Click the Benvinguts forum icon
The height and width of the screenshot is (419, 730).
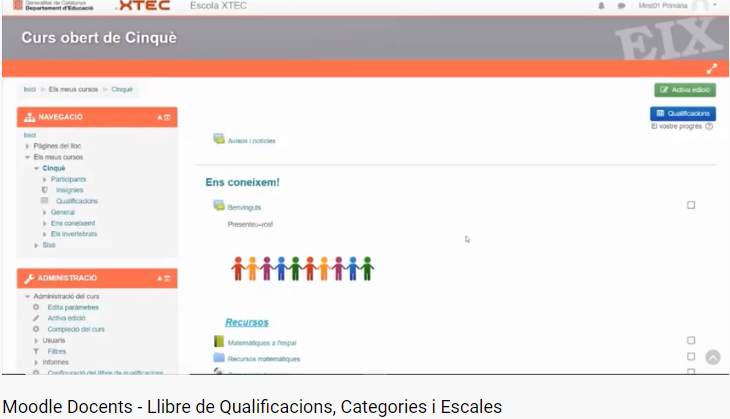click(x=218, y=206)
